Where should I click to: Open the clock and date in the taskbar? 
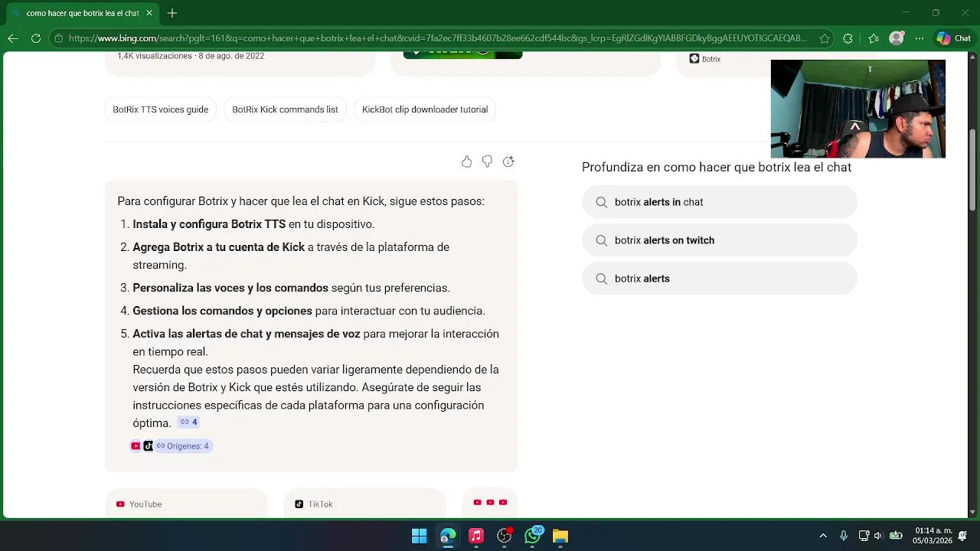933,536
